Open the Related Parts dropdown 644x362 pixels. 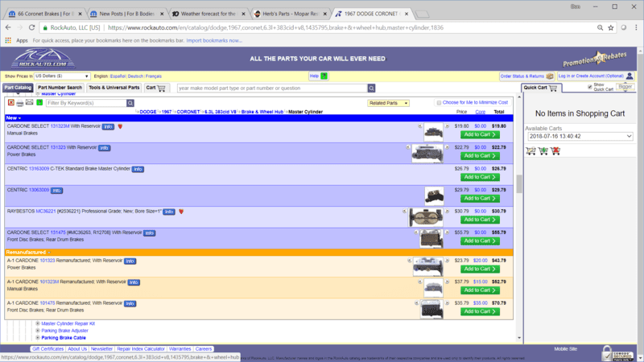pos(388,103)
